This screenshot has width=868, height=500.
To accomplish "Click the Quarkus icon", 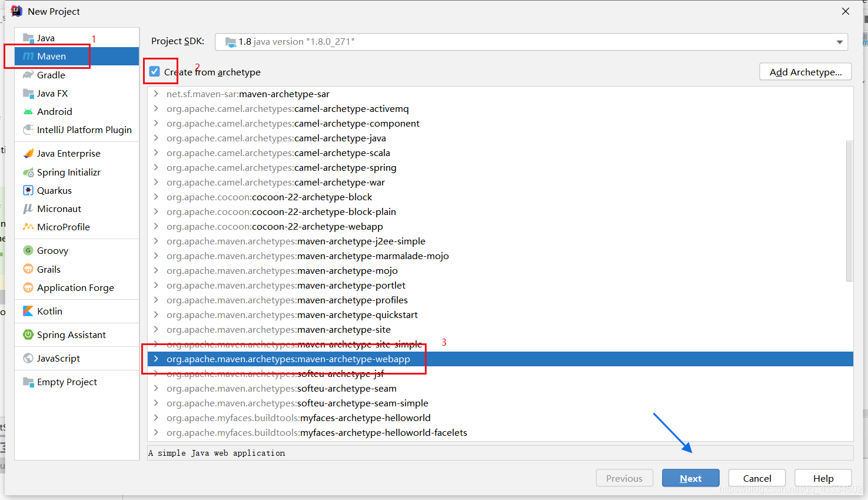I will click(x=28, y=190).
